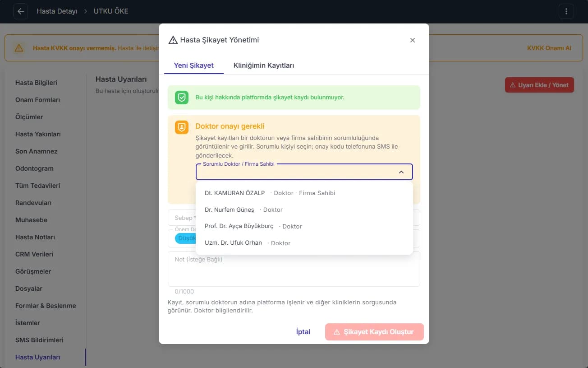Click the İptal button
This screenshot has height=368, width=588.
303,332
